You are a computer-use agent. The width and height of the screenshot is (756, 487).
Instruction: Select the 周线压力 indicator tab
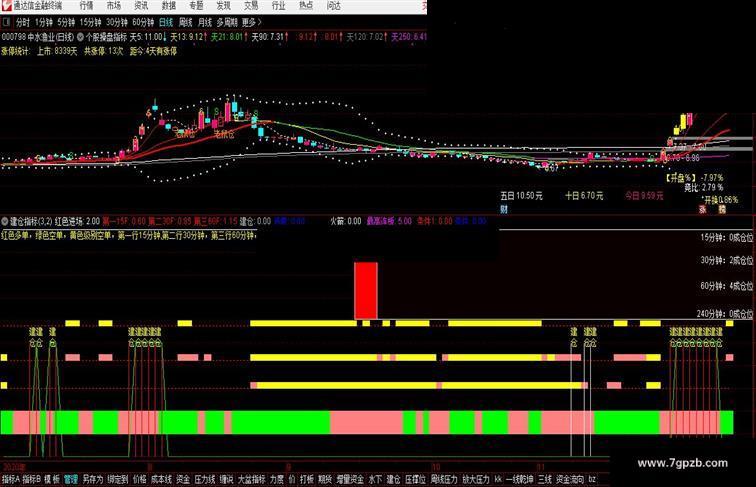[444, 479]
